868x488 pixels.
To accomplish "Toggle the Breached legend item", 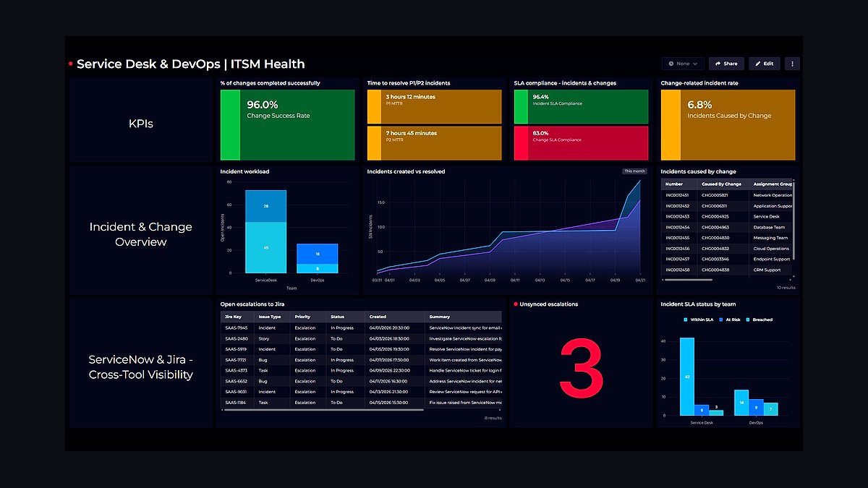I will (760, 320).
